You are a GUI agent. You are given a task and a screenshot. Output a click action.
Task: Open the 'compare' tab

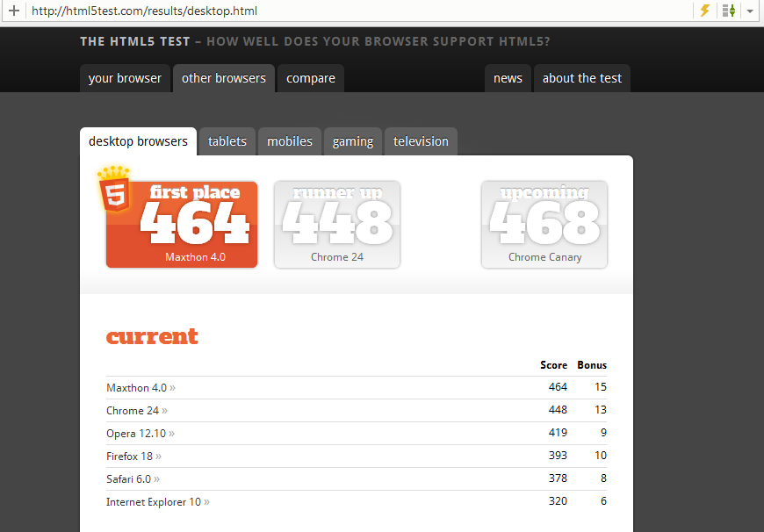[x=310, y=78]
